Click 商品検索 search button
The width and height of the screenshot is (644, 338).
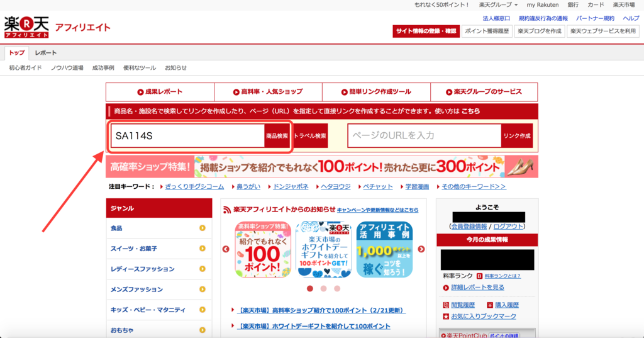[277, 136]
